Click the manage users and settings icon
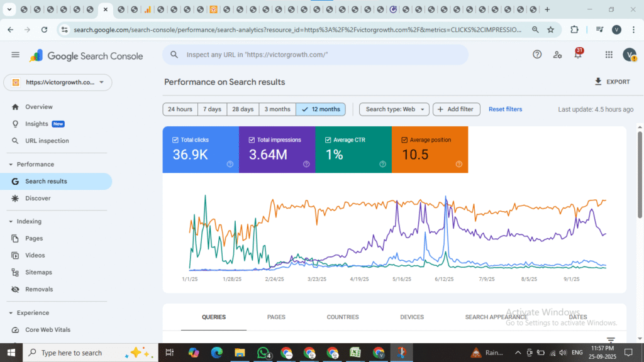The height and width of the screenshot is (362, 644). coord(557,55)
